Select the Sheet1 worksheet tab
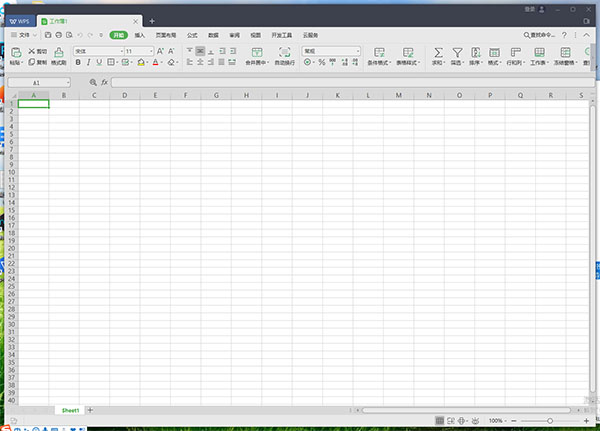The height and width of the screenshot is (431, 600). click(x=70, y=410)
